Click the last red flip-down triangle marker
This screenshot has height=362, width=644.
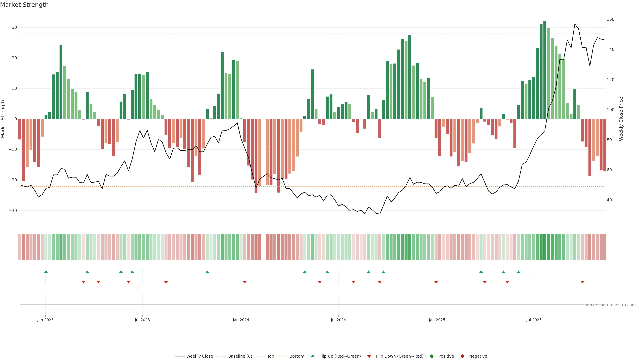tap(582, 282)
